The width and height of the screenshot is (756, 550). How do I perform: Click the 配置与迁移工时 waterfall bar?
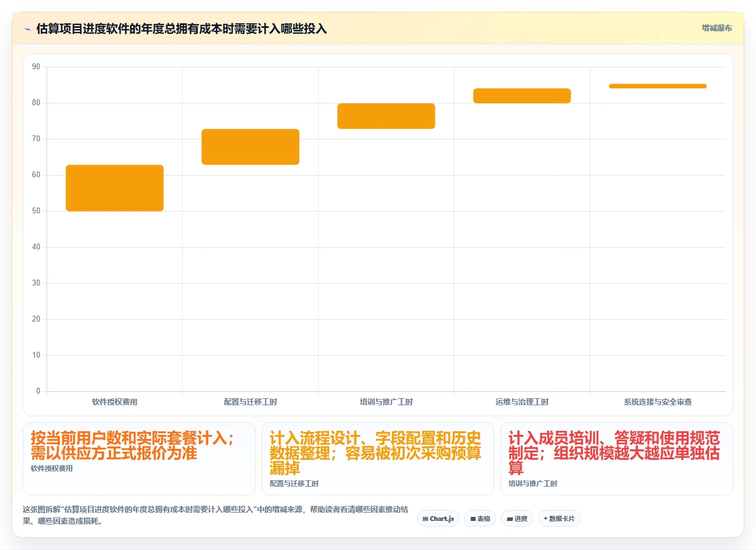coord(251,147)
